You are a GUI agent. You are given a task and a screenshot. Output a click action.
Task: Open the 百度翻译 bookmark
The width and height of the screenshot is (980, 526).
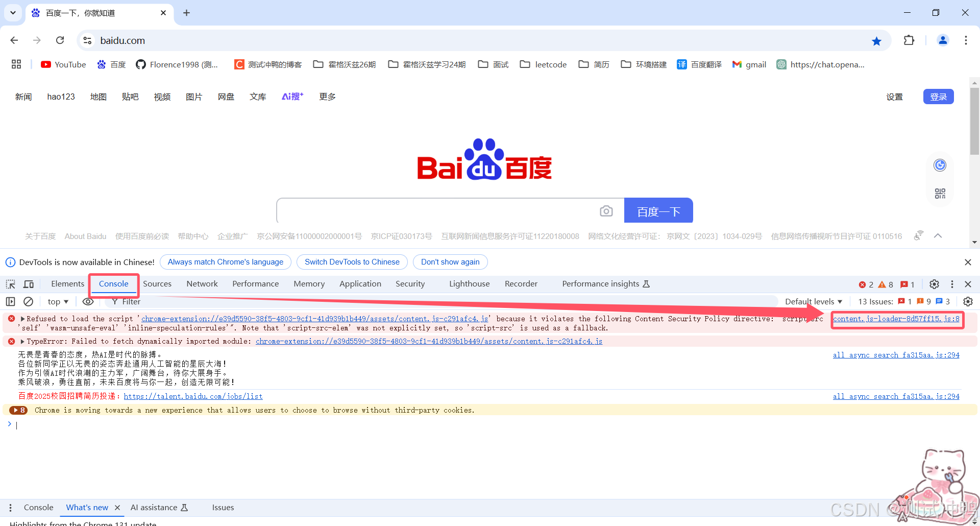pos(699,64)
